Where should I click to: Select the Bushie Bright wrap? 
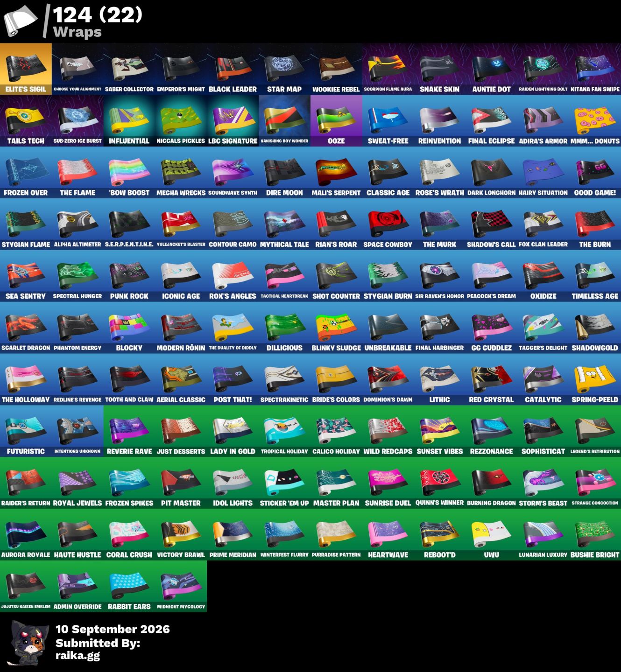click(595, 535)
